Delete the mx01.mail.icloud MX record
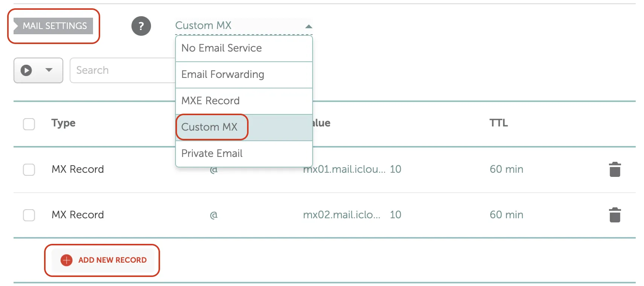The width and height of the screenshot is (644, 286). coord(615,169)
